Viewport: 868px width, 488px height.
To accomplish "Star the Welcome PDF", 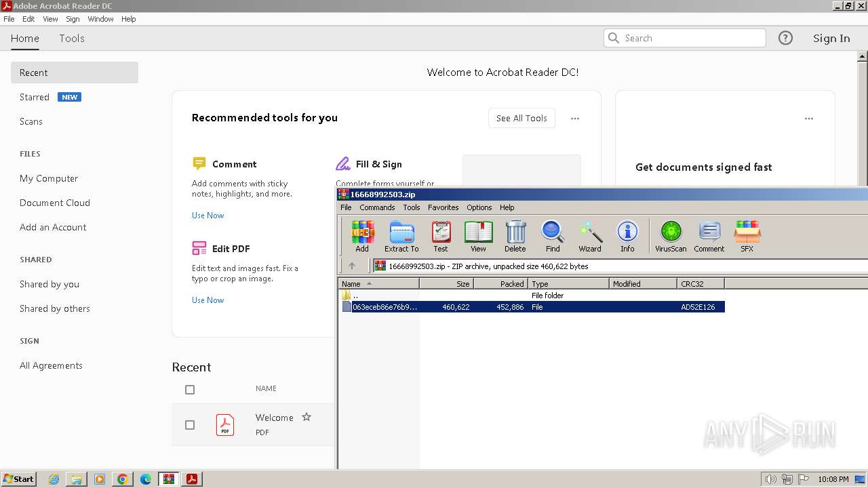I will [x=307, y=417].
